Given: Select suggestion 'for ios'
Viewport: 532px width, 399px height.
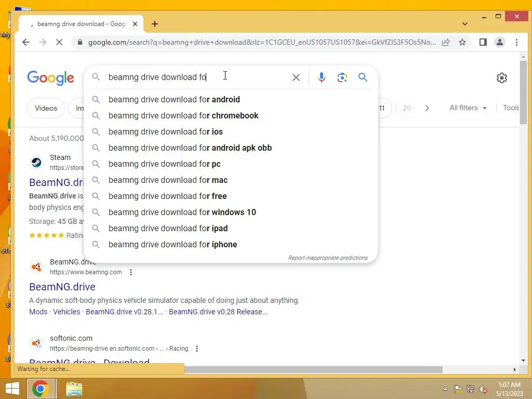Looking at the screenshot, I should (x=231, y=131).
